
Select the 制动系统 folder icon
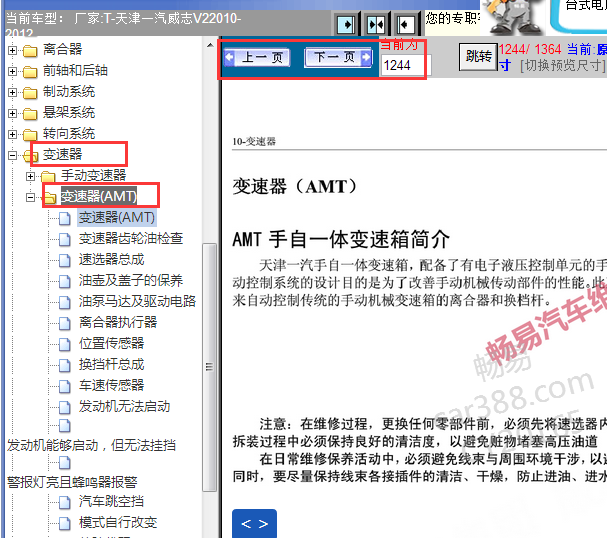[x=30, y=93]
